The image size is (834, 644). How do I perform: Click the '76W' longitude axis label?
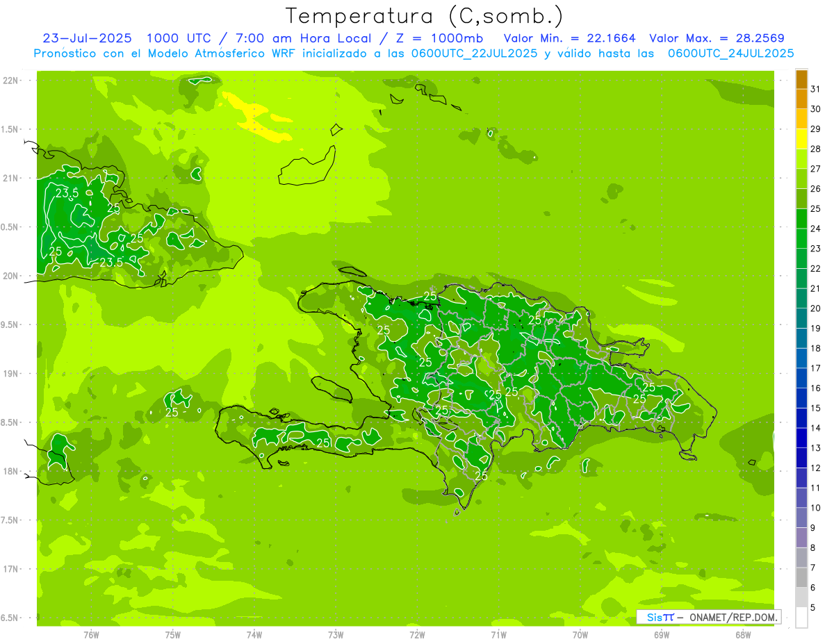tap(91, 635)
